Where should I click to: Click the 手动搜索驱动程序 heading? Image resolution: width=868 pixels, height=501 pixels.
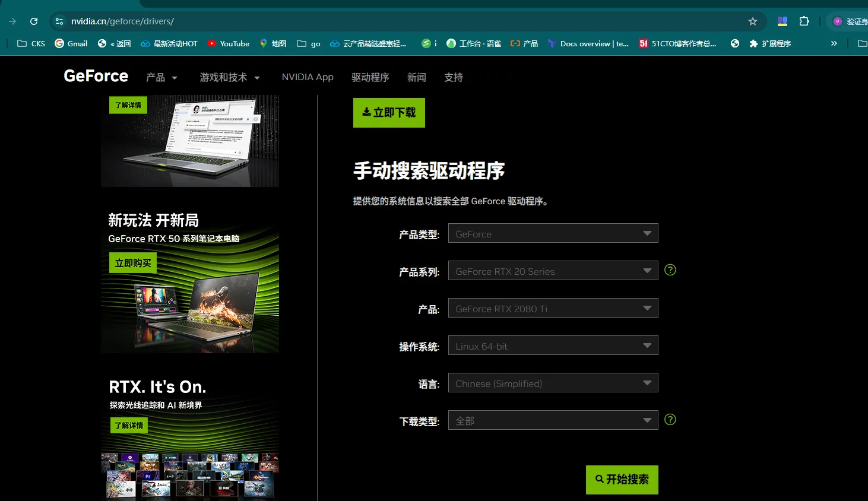pyautogui.click(x=429, y=171)
